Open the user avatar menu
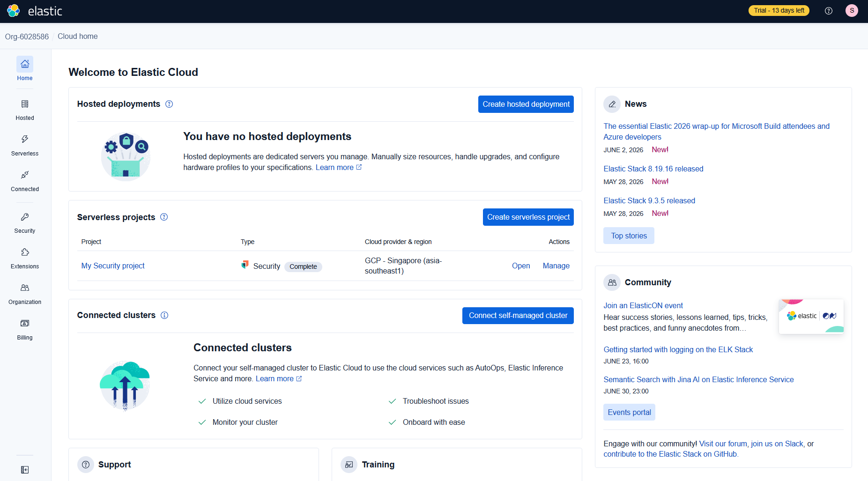The width and height of the screenshot is (868, 481). (852, 10)
